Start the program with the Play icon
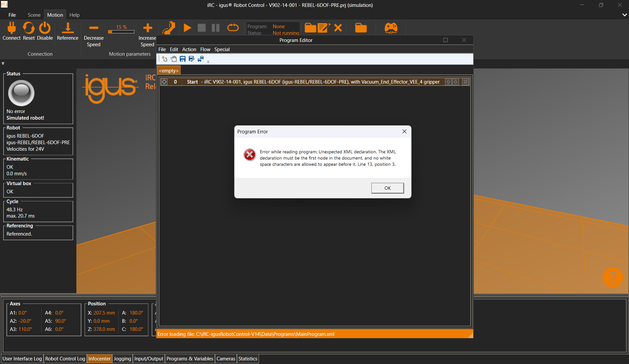The image size is (629, 364). coord(187,28)
